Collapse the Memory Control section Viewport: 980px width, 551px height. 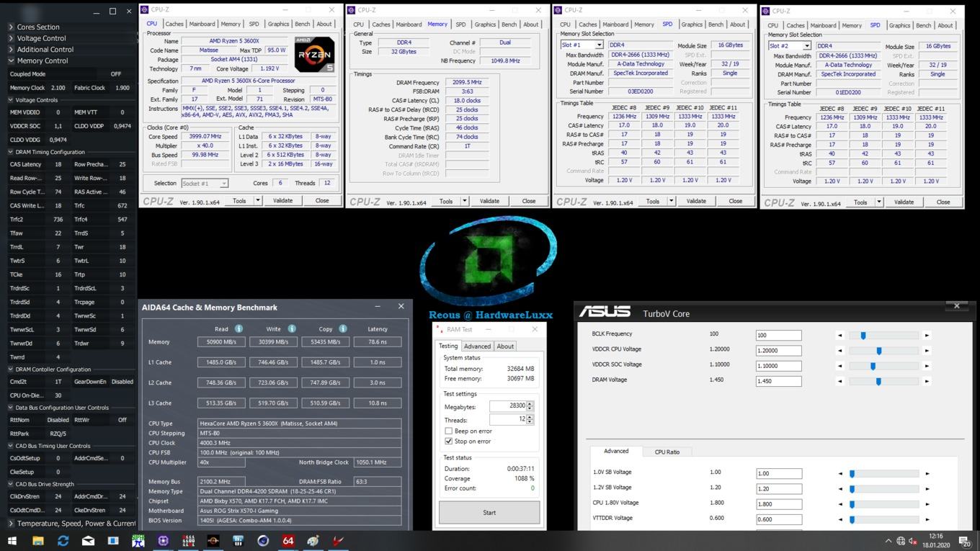pyautogui.click(x=11, y=61)
